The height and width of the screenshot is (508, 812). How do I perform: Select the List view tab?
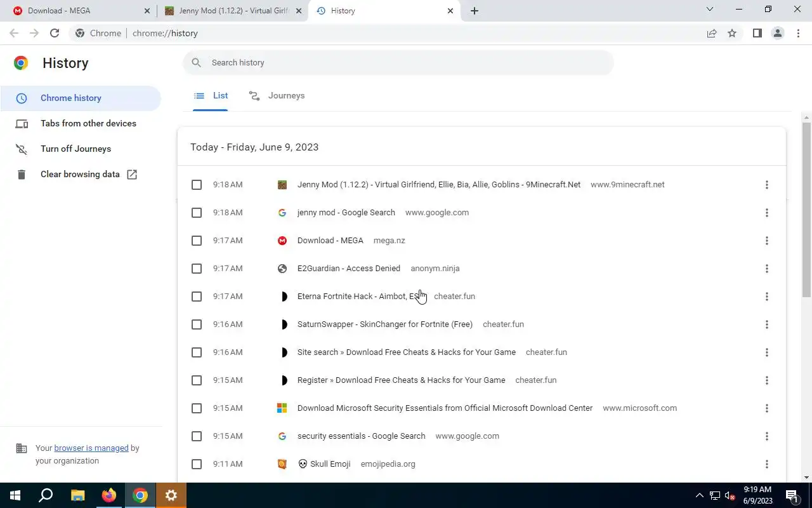[x=211, y=96]
